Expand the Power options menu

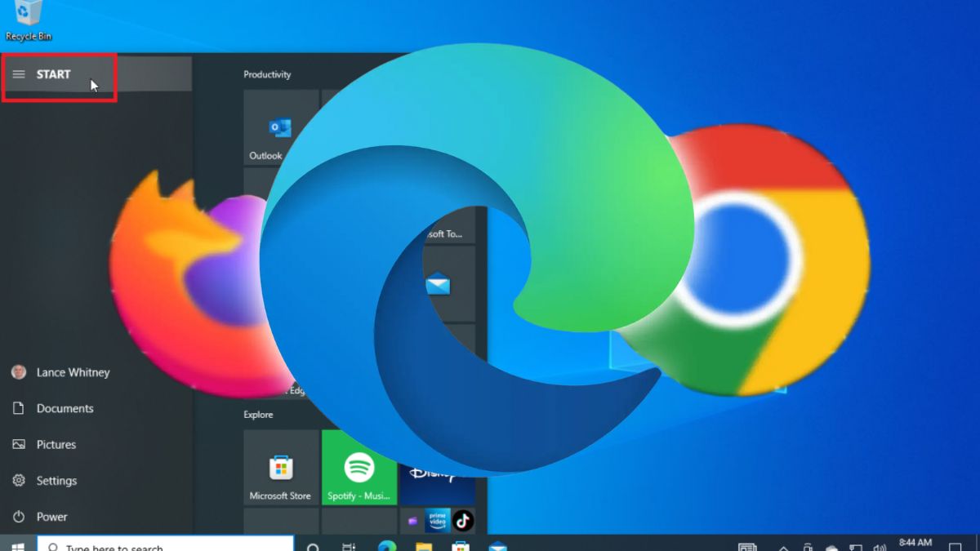click(x=51, y=517)
